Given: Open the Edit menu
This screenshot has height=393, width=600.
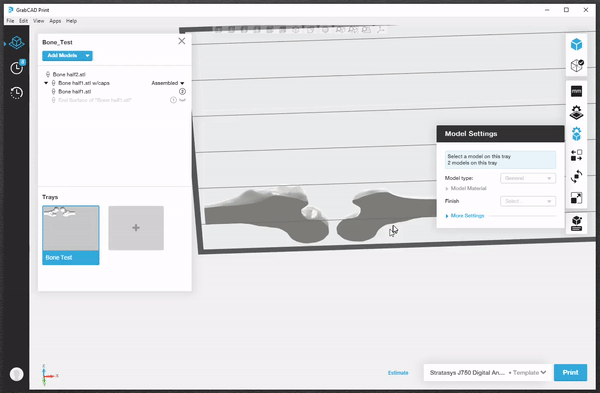Looking at the screenshot, I should pos(24,21).
